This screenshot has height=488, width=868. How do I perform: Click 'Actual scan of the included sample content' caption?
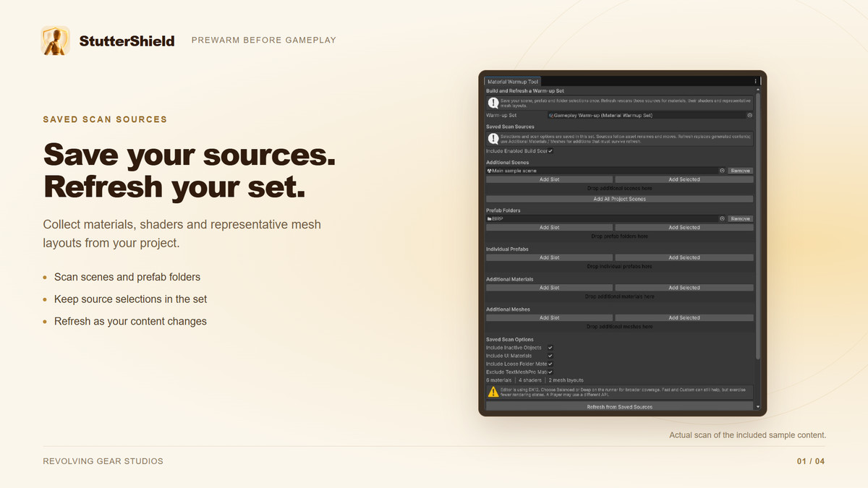click(747, 435)
